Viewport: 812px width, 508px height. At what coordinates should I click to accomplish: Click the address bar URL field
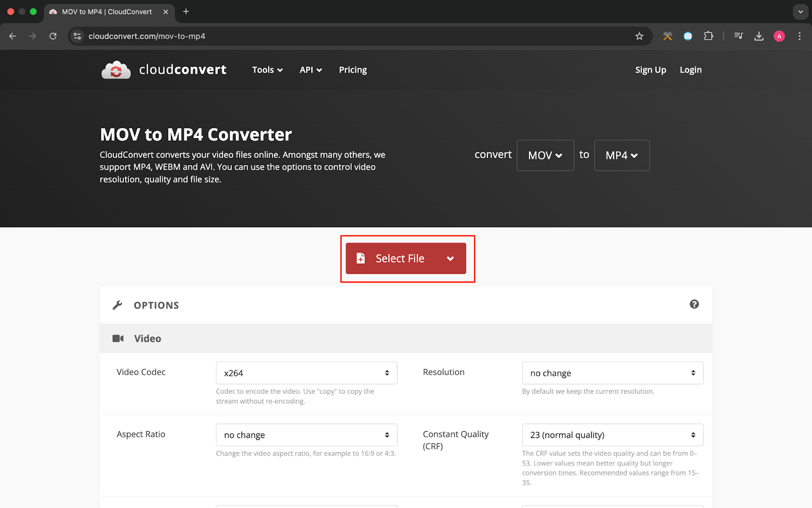pyautogui.click(x=355, y=36)
